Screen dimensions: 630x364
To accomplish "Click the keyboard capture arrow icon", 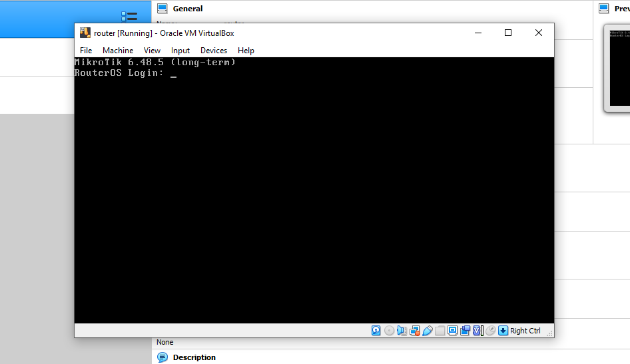I will point(503,331).
